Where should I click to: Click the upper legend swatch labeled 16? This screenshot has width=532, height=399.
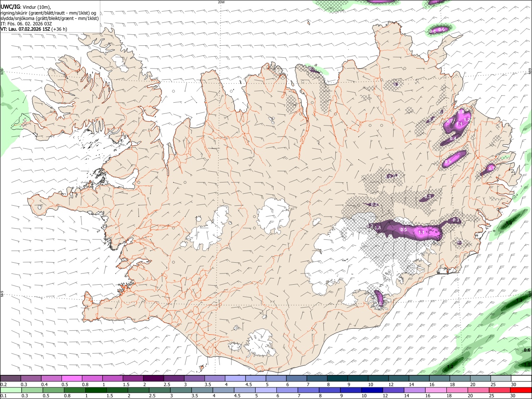(x=439, y=379)
